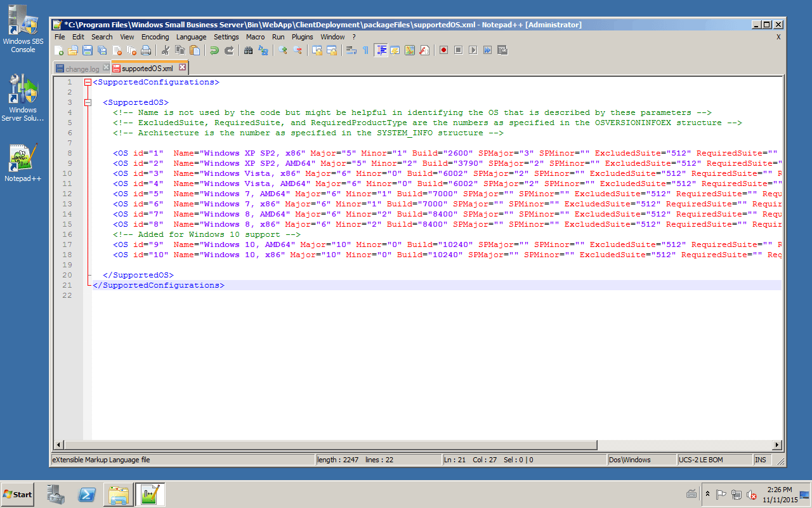Click line number 17 in margin

click(x=67, y=244)
